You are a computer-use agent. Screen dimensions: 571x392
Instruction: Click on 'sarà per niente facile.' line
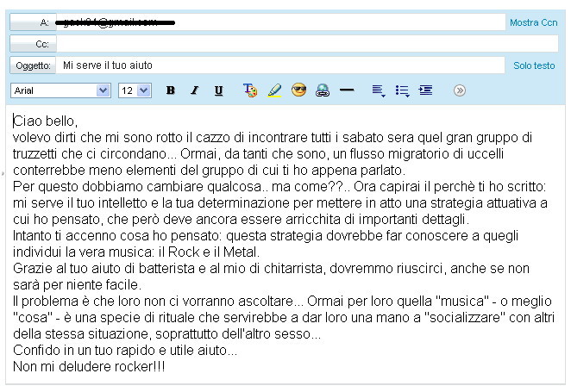click(77, 284)
